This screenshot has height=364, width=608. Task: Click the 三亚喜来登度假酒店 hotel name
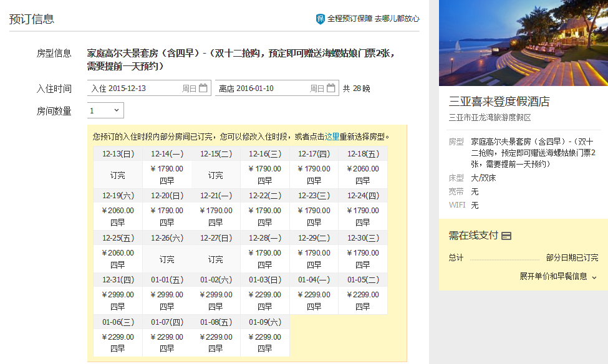coord(499,102)
